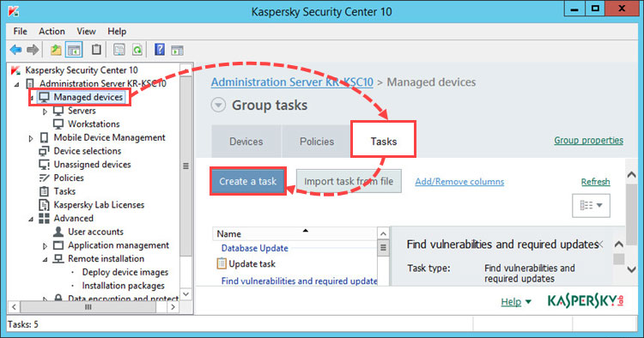Select the Workstations tree node
Image resolution: width=644 pixels, height=338 pixels.
click(94, 124)
